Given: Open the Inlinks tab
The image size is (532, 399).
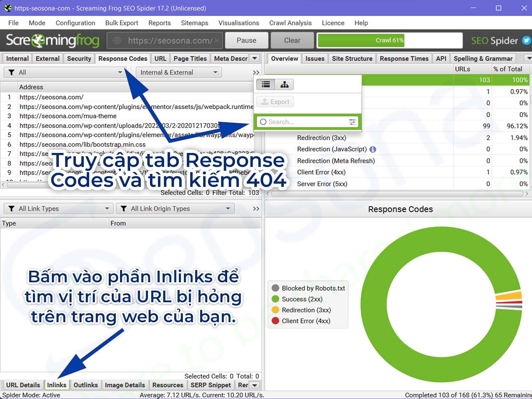Looking at the screenshot, I should (57, 385).
